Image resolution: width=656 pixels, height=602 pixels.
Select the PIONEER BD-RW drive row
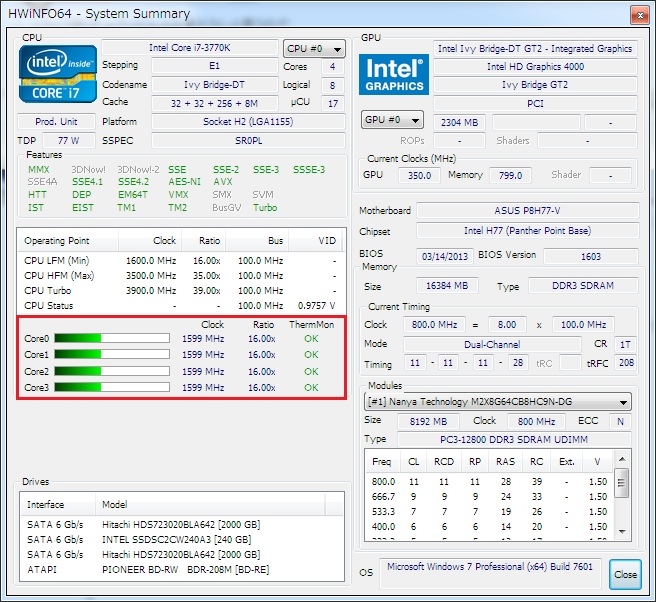click(x=182, y=569)
